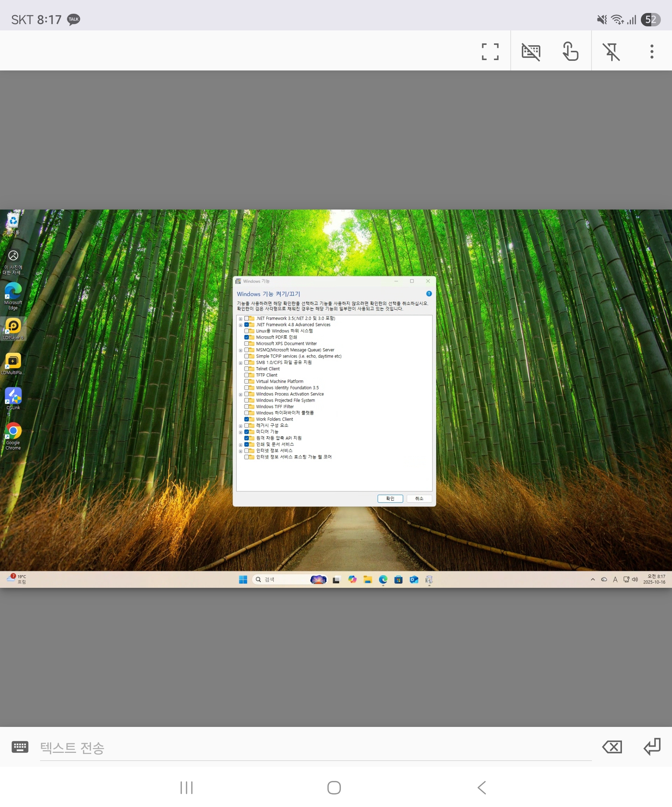Open File Explorer from the taskbar
The width and height of the screenshot is (672, 807).
(x=368, y=580)
